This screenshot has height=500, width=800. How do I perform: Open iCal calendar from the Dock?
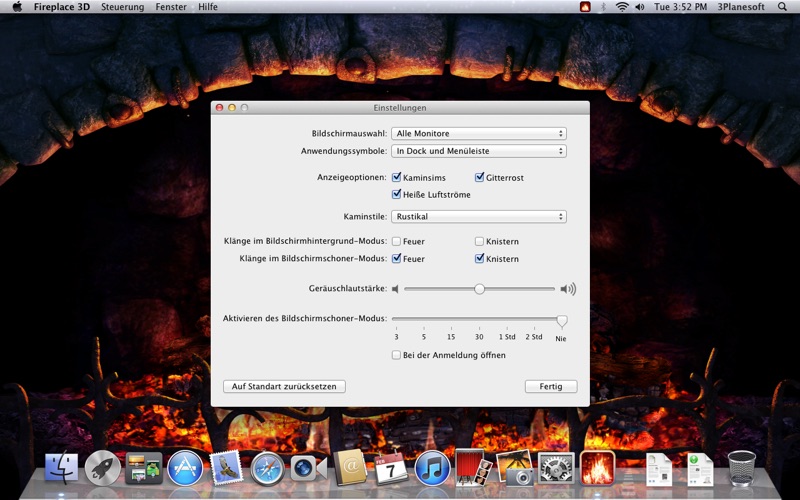tap(391, 468)
